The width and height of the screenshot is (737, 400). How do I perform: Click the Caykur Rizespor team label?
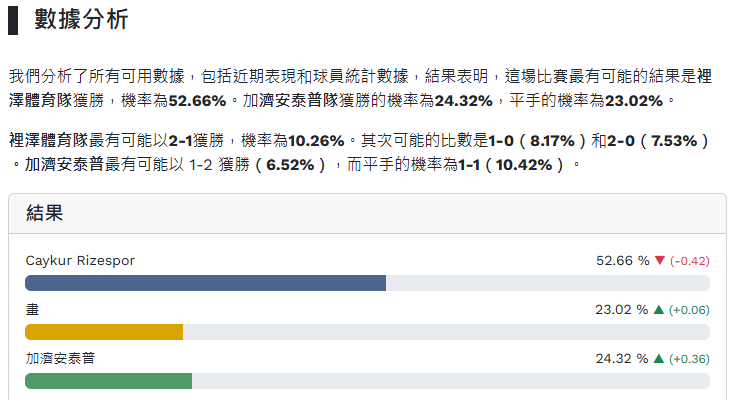pos(80,261)
